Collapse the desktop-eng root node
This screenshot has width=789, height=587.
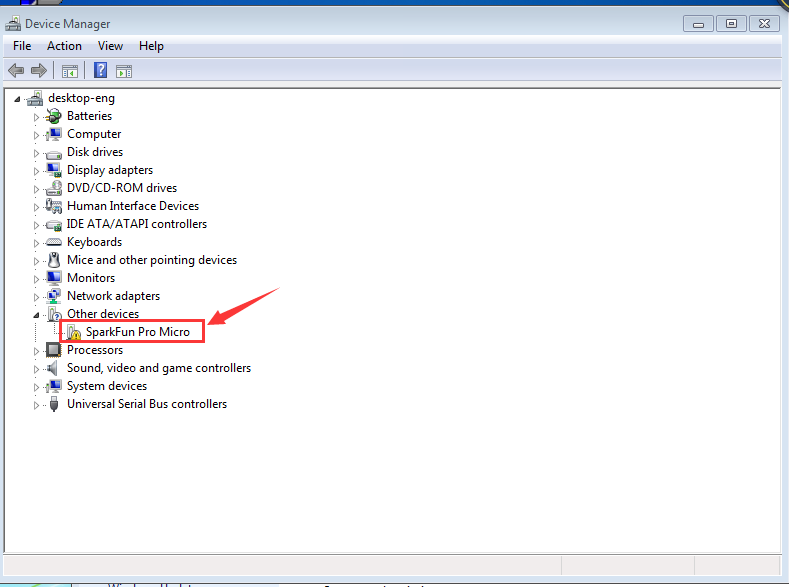pos(18,99)
